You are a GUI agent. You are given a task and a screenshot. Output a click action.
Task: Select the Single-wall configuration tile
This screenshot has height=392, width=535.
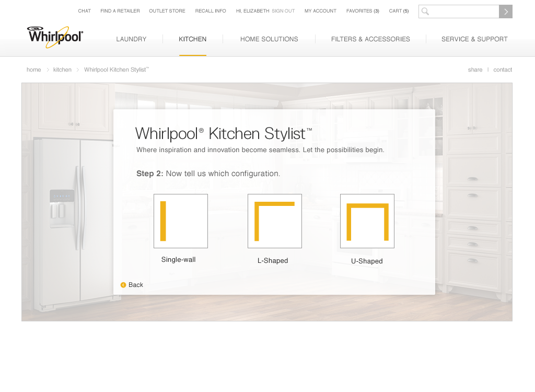pos(180,221)
